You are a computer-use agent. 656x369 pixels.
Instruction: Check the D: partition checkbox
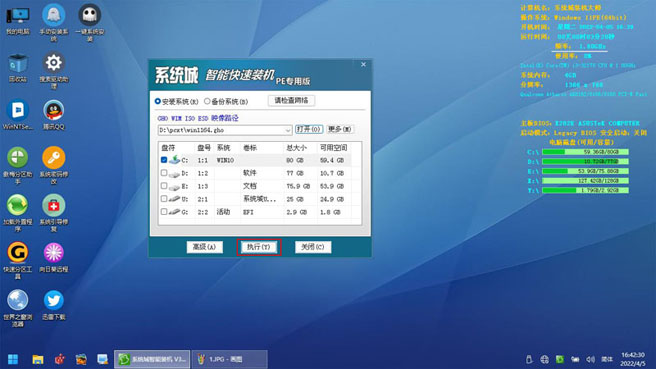(164, 173)
